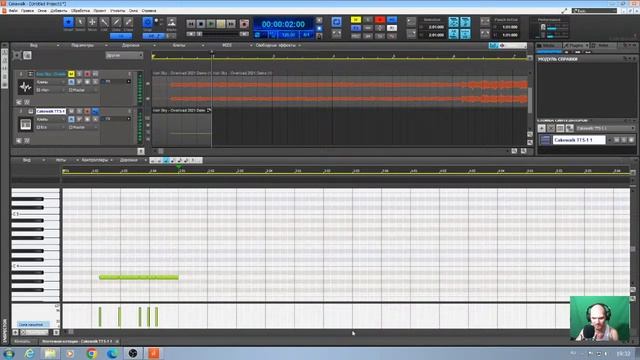640x360 pixels.
Task: Click the highlighted note duration button in piano roll
Action: tap(166, 160)
